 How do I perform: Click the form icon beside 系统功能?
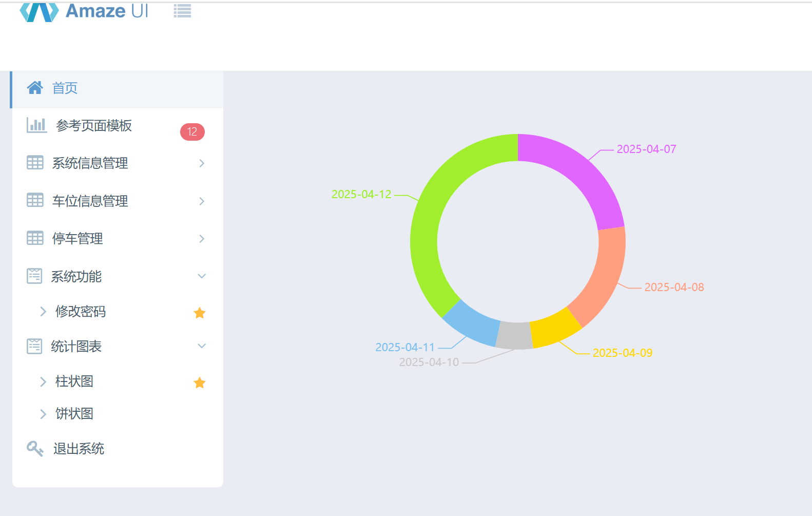(x=34, y=276)
